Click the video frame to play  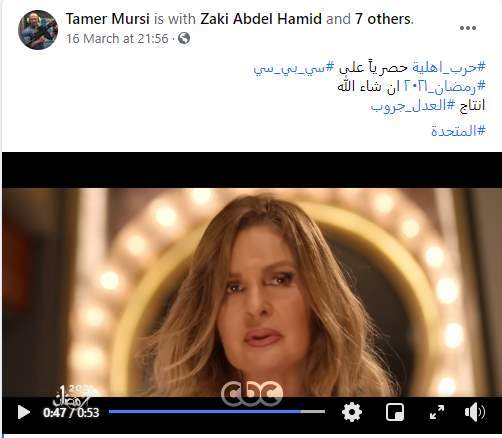click(252, 290)
